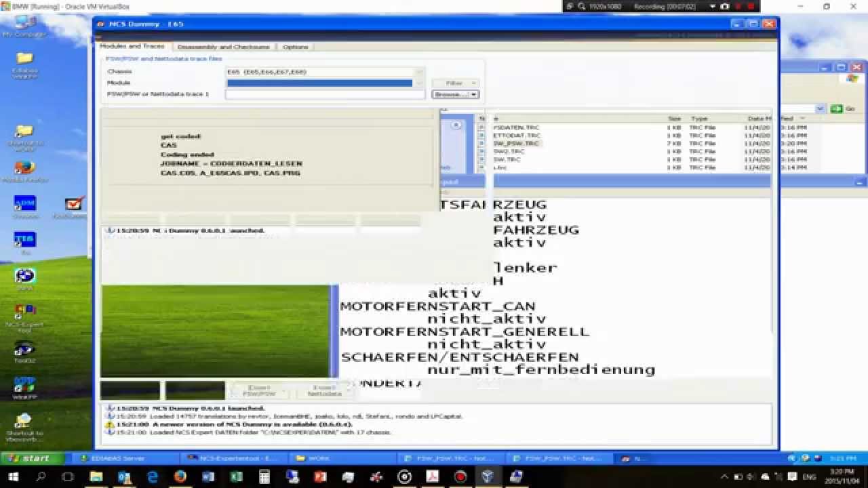The image size is (868, 488).
Task: Open recording bar dropdown arrow
Action: (x=712, y=6)
